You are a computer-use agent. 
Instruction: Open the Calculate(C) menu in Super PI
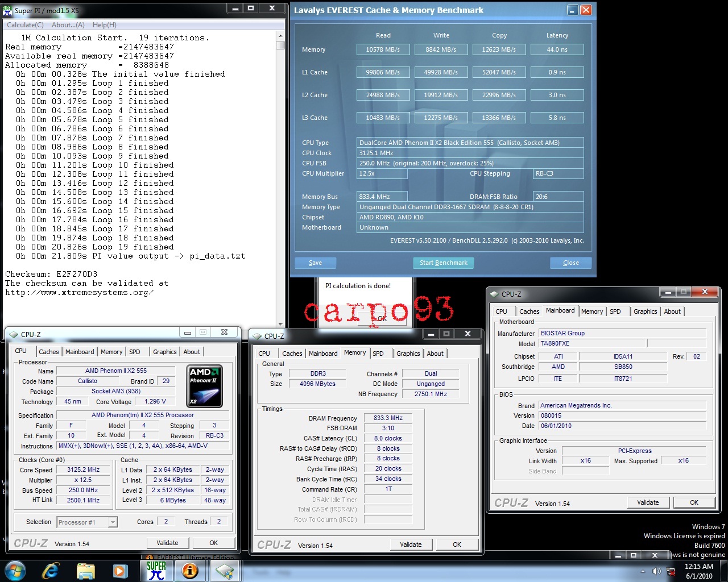tap(25, 24)
